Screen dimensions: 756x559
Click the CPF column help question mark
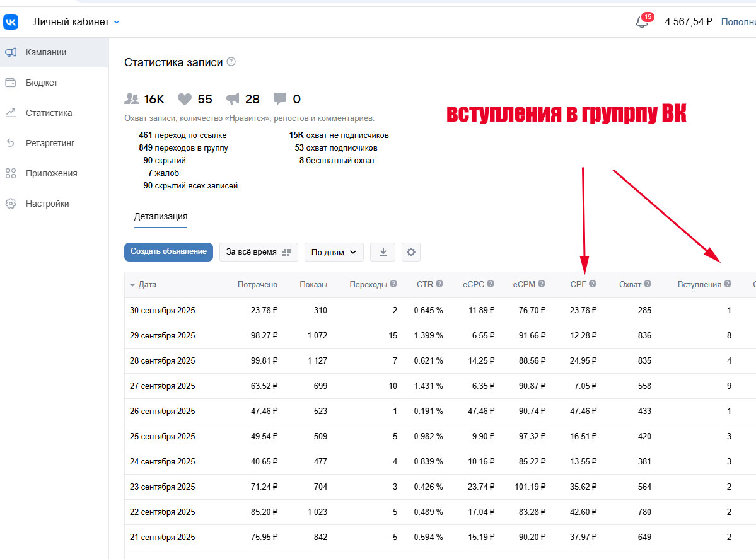point(593,284)
